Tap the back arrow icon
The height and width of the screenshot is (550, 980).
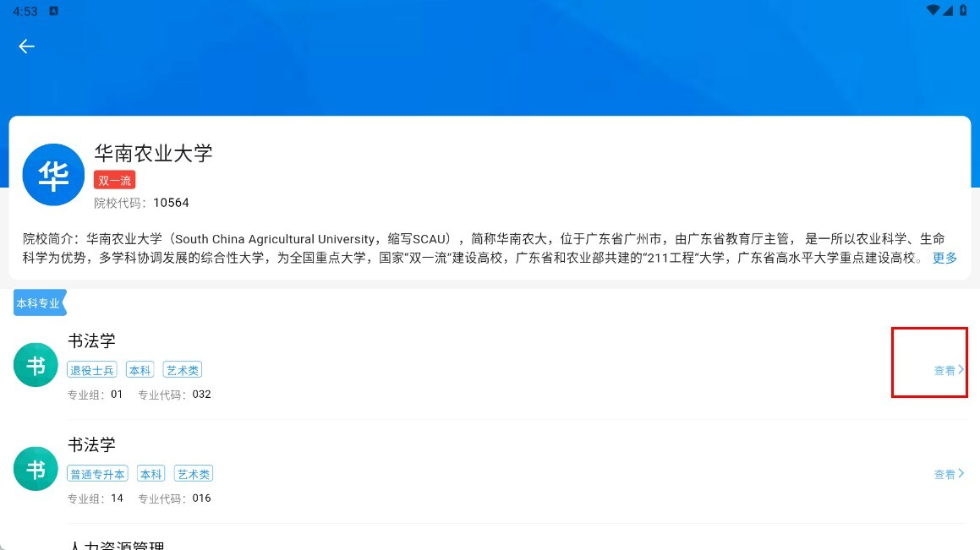tap(26, 46)
